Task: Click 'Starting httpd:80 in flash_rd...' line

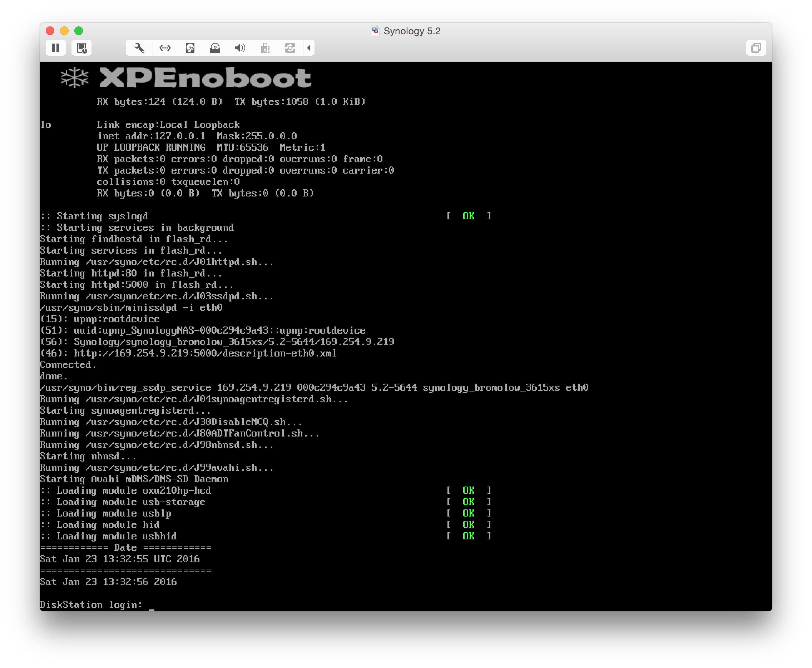Action: (x=131, y=273)
